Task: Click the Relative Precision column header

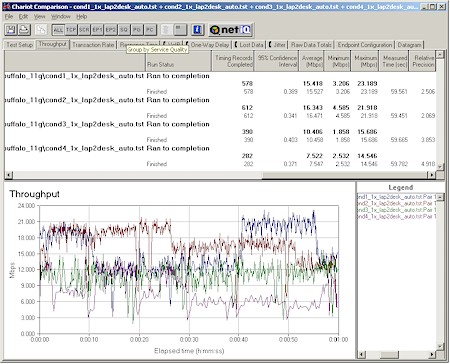Action: (x=422, y=61)
